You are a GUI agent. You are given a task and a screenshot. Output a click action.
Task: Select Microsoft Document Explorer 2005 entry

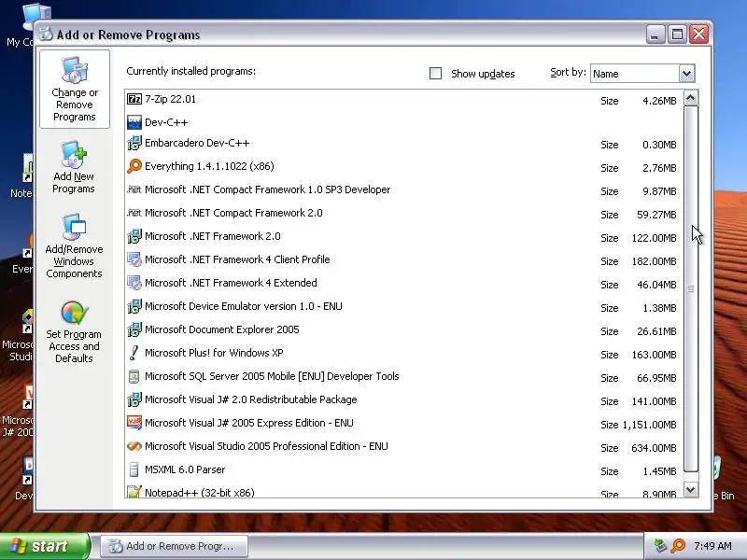[x=403, y=329]
